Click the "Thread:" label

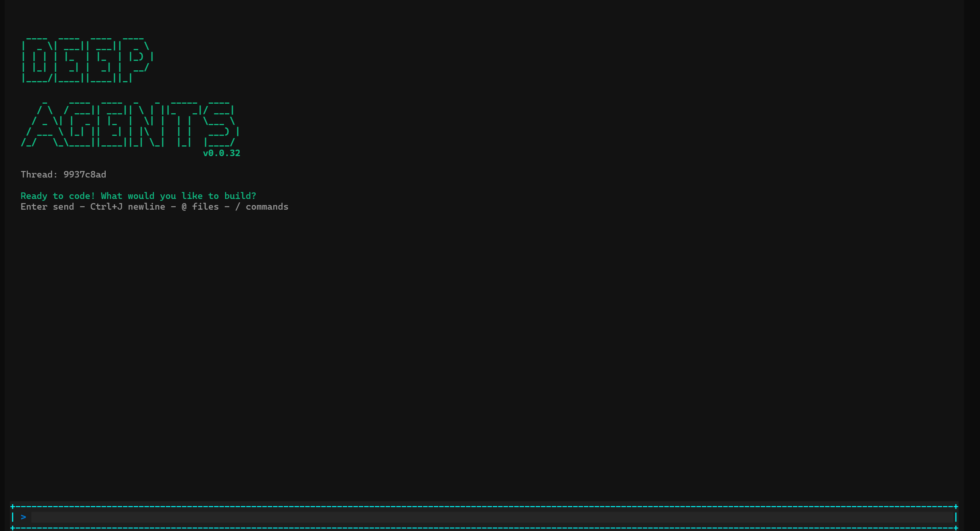[x=39, y=174]
